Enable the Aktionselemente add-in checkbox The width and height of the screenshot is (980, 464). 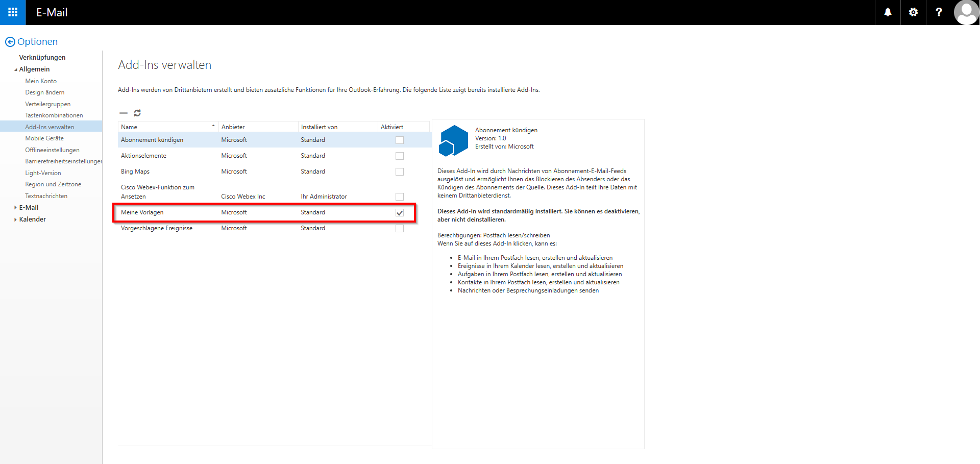[x=400, y=156]
